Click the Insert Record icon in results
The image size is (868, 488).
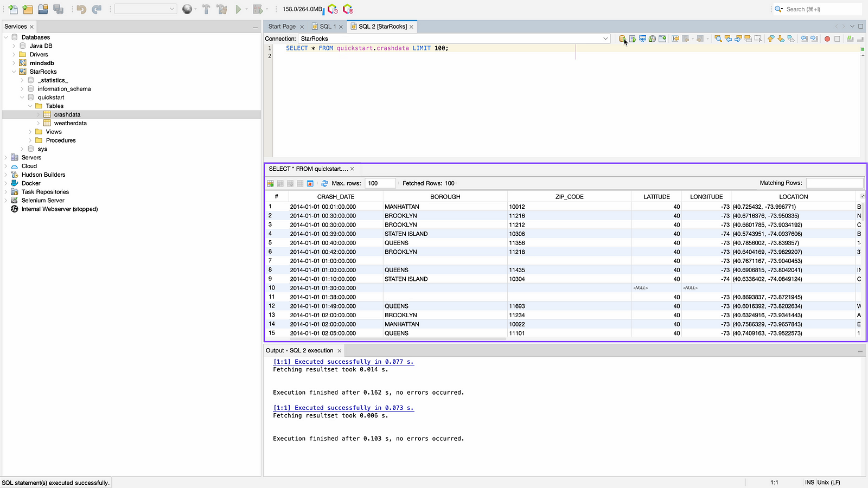[x=270, y=183]
